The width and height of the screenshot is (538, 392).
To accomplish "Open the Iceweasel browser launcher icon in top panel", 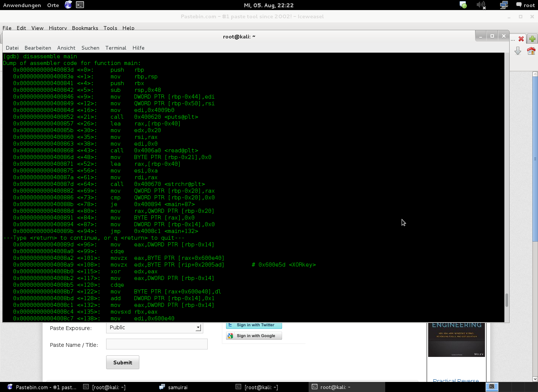I will [x=68, y=5].
